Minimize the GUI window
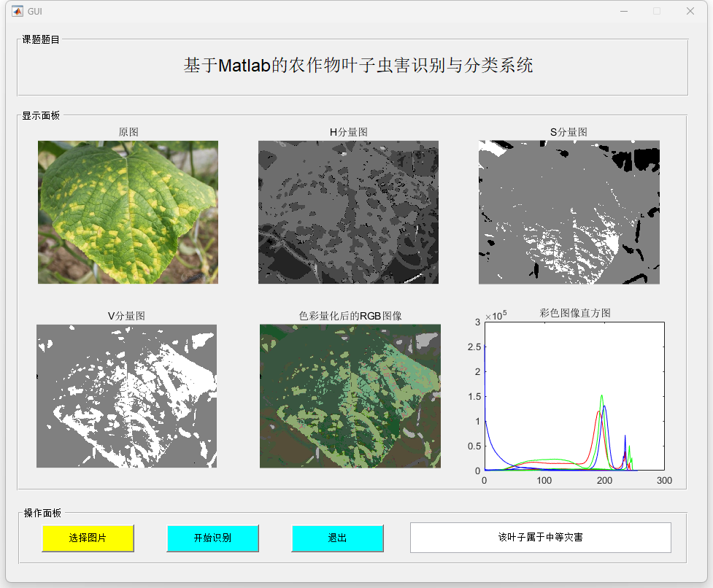This screenshot has height=588, width=713. 623,11
